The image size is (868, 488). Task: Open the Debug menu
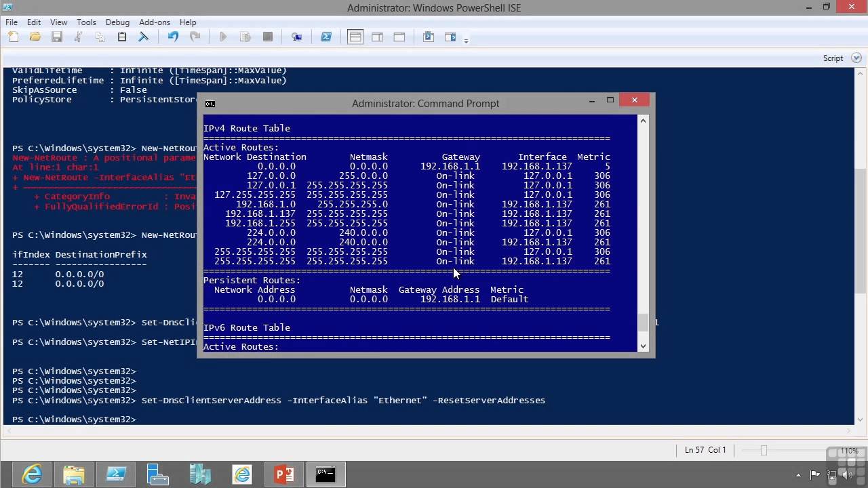point(117,22)
